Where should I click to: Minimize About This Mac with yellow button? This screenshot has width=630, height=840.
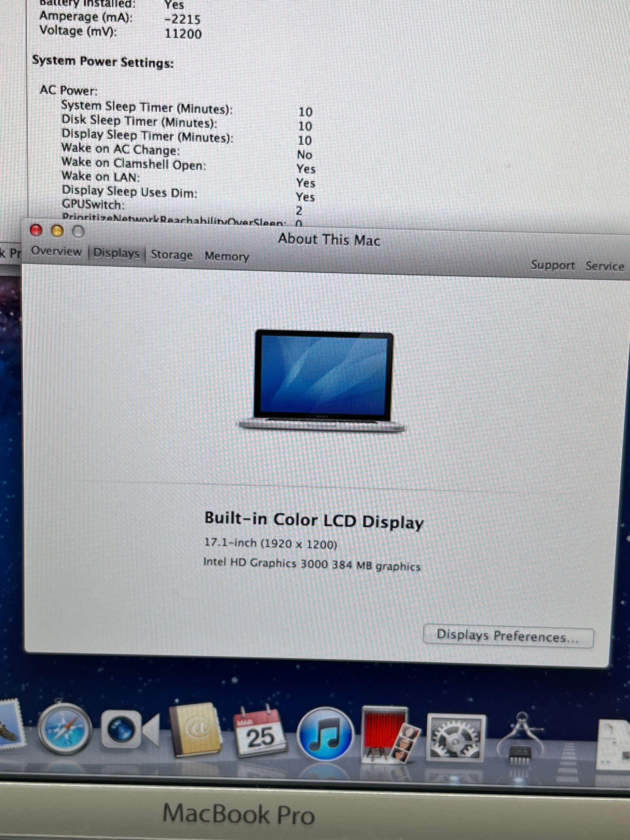click(x=57, y=231)
